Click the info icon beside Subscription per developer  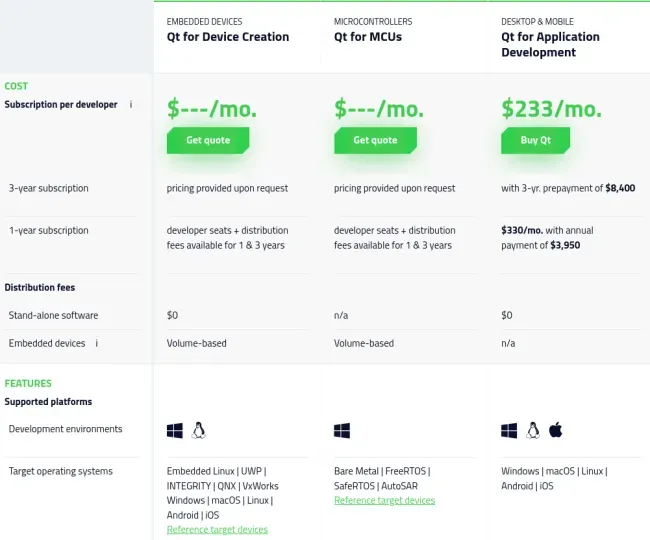point(131,104)
